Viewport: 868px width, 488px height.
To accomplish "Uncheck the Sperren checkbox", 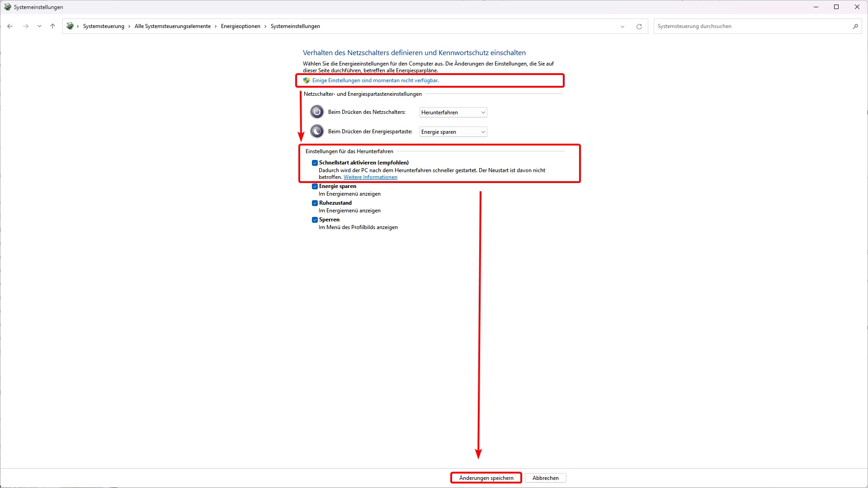I will pyautogui.click(x=315, y=220).
